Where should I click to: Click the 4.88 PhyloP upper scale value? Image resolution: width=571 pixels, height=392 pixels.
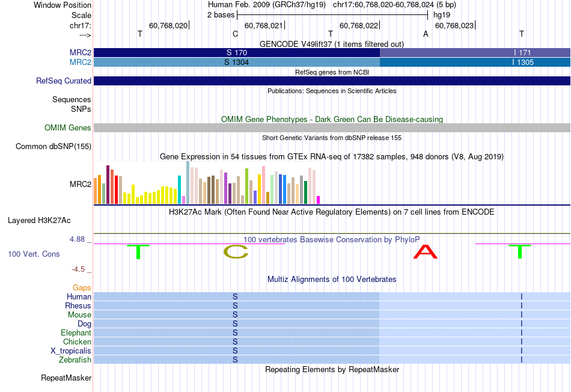[x=77, y=239]
